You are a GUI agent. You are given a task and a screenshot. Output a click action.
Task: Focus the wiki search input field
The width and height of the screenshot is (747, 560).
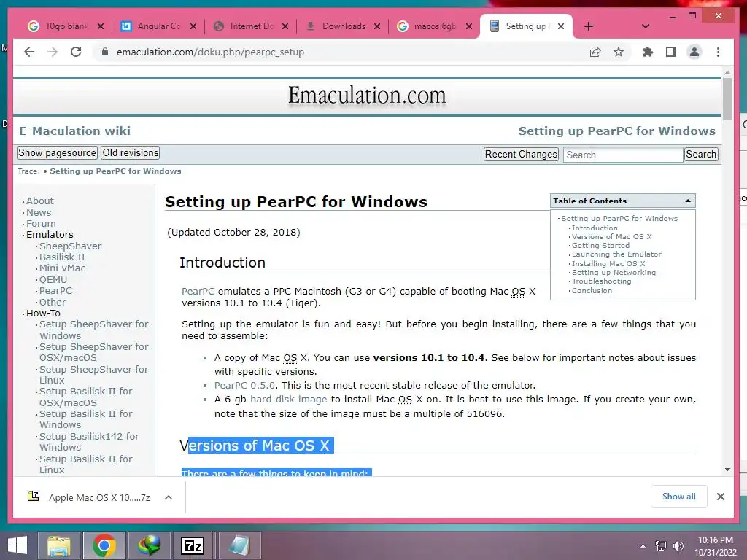[x=623, y=155]
